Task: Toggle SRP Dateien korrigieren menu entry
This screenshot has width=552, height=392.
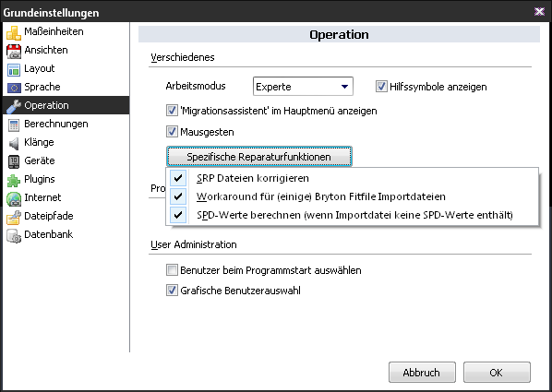Action: tap(352, 178)
